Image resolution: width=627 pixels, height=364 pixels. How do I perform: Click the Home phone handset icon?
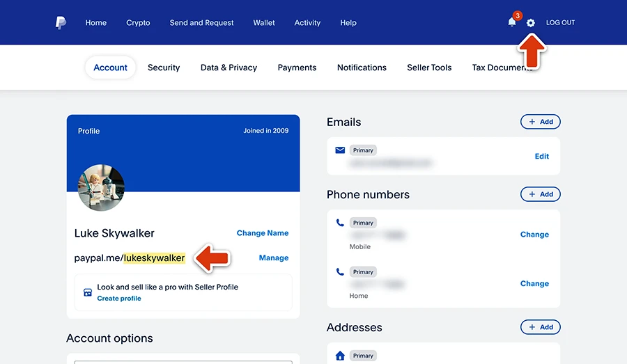[x=340, y=271]
